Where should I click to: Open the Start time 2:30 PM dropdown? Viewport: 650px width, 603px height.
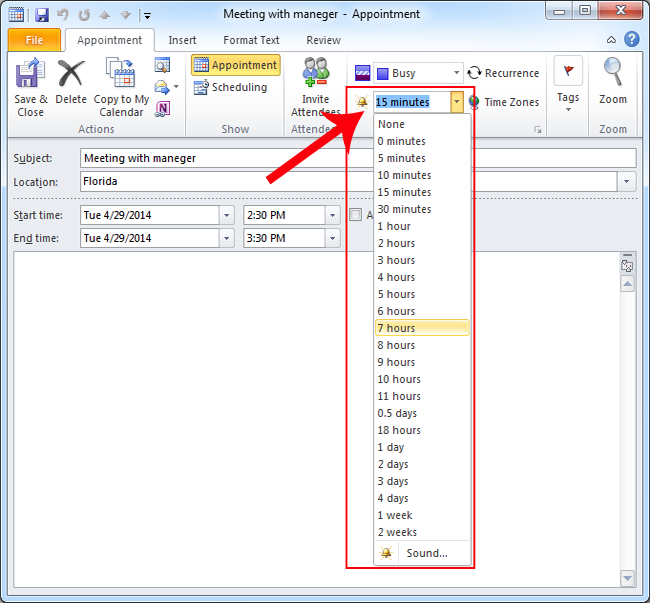[332, 215]
